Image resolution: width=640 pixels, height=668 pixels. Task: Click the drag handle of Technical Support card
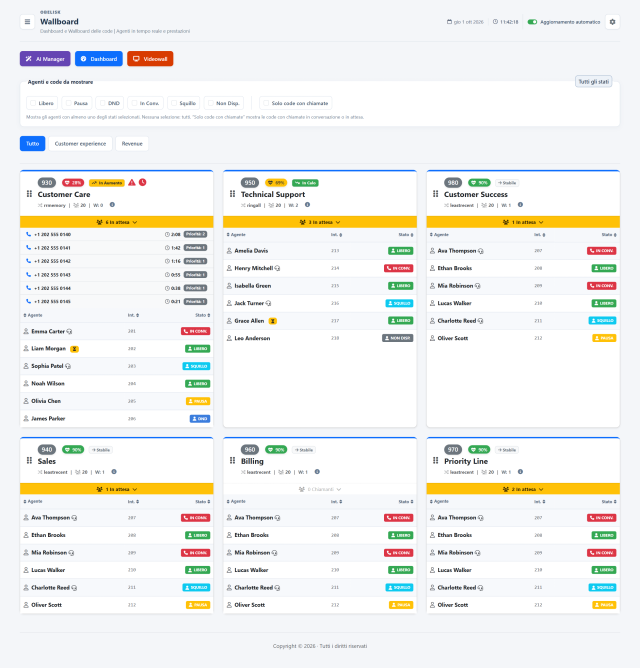tap(232, 194)
